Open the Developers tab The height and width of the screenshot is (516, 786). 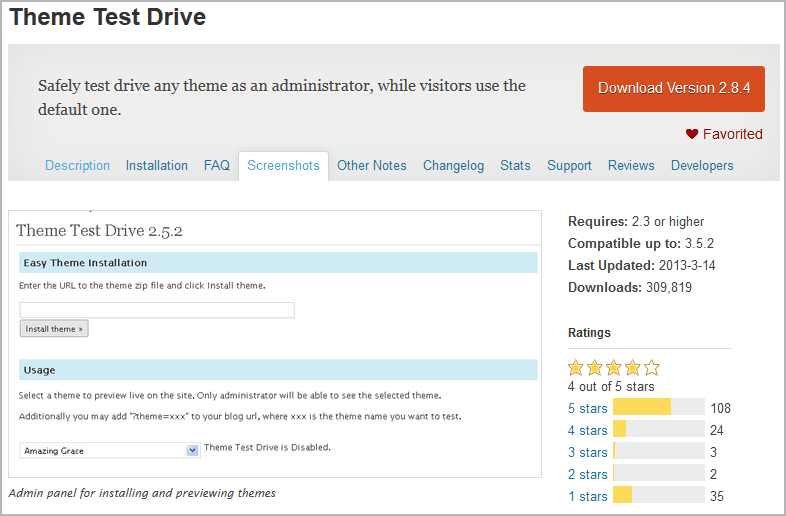(702, 165)
